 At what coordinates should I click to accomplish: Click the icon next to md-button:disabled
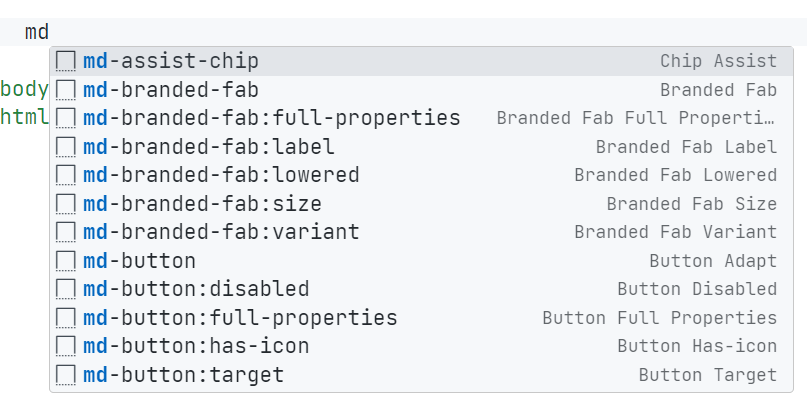[66, 289]
